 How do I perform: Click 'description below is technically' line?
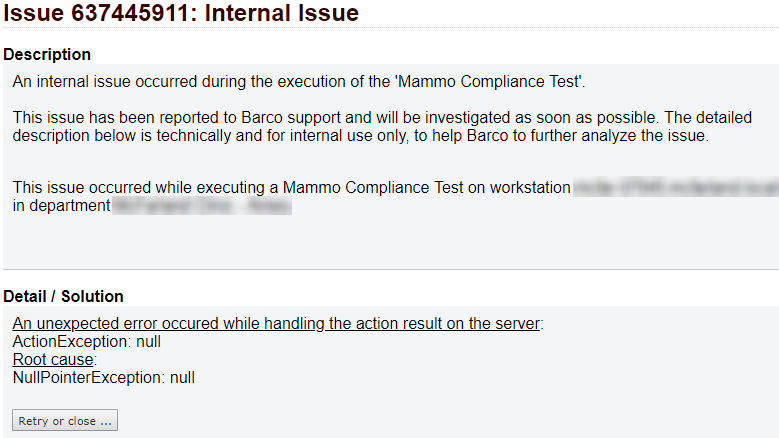[361, 136]
